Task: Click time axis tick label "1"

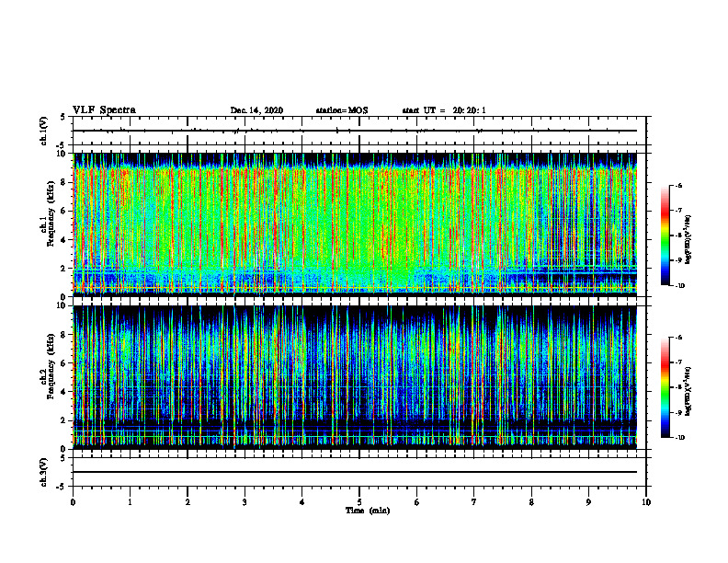Action: tap(130, 502)
